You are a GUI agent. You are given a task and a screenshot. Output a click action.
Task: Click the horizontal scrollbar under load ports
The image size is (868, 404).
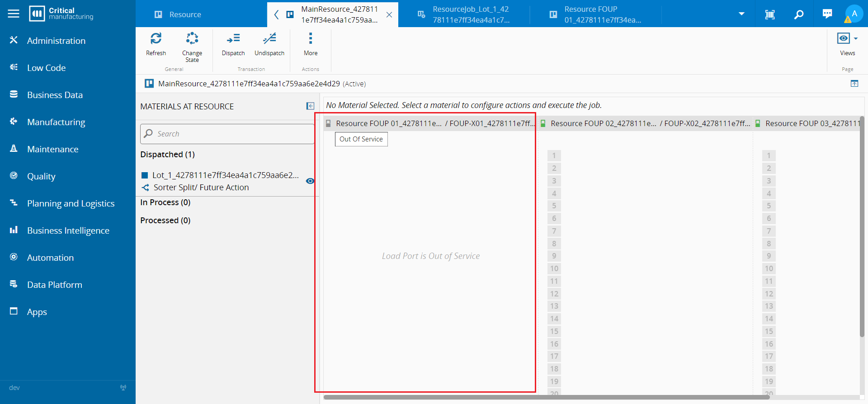point(547,397)
